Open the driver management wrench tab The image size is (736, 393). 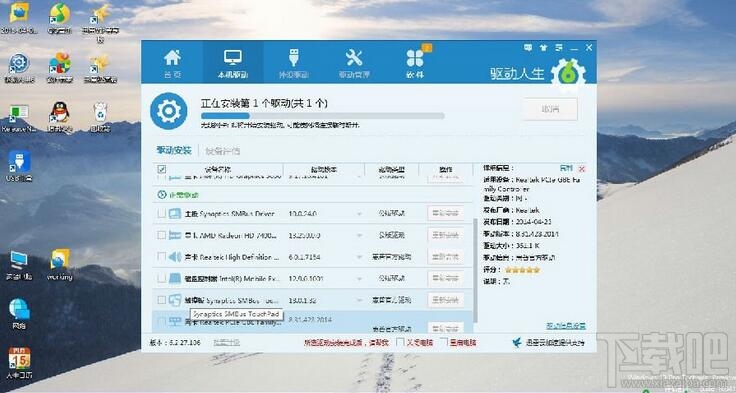354,62
